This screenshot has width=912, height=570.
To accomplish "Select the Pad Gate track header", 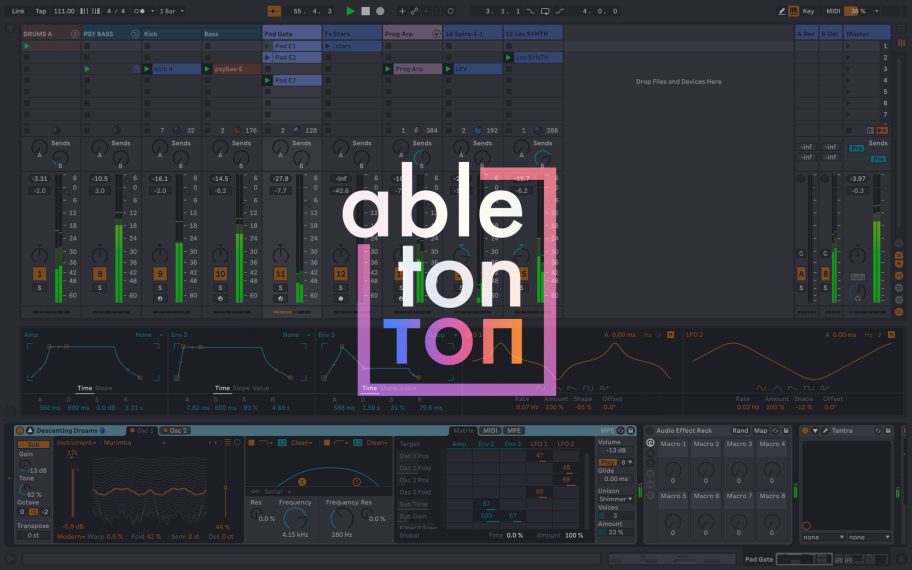I will click(291, 34).
